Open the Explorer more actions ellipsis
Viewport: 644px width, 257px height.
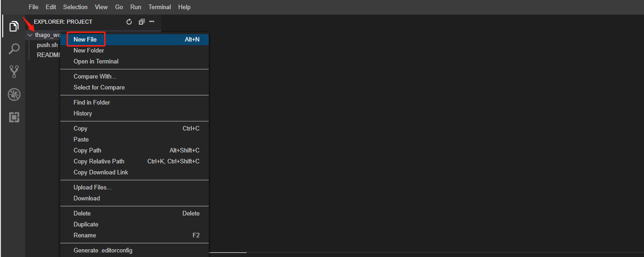pyautogui.click(x=152, y=21)
